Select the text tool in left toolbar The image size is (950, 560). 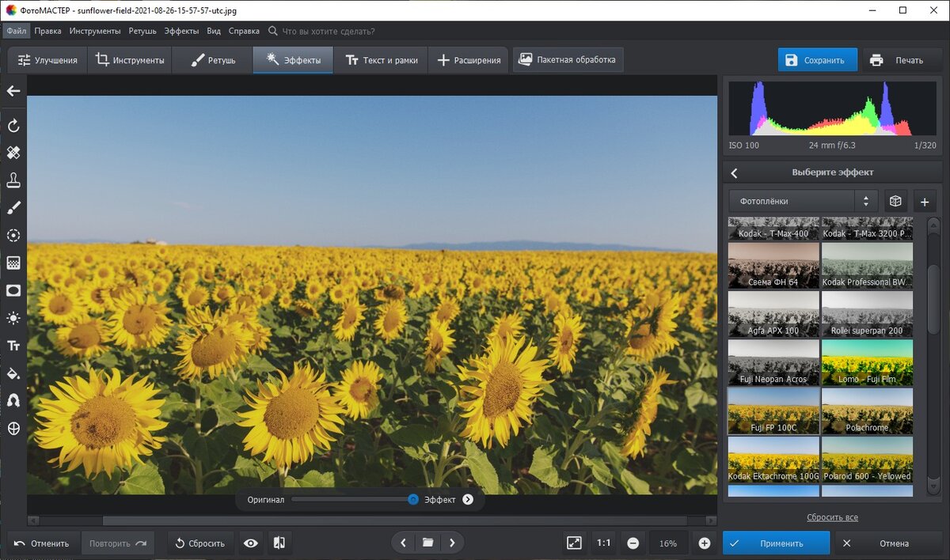13,346
